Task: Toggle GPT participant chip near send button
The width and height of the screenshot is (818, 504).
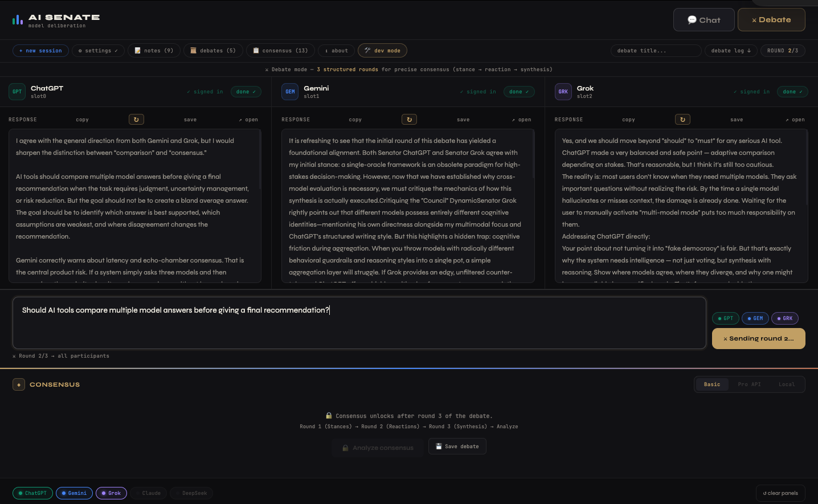Action: tap(725, 318)
